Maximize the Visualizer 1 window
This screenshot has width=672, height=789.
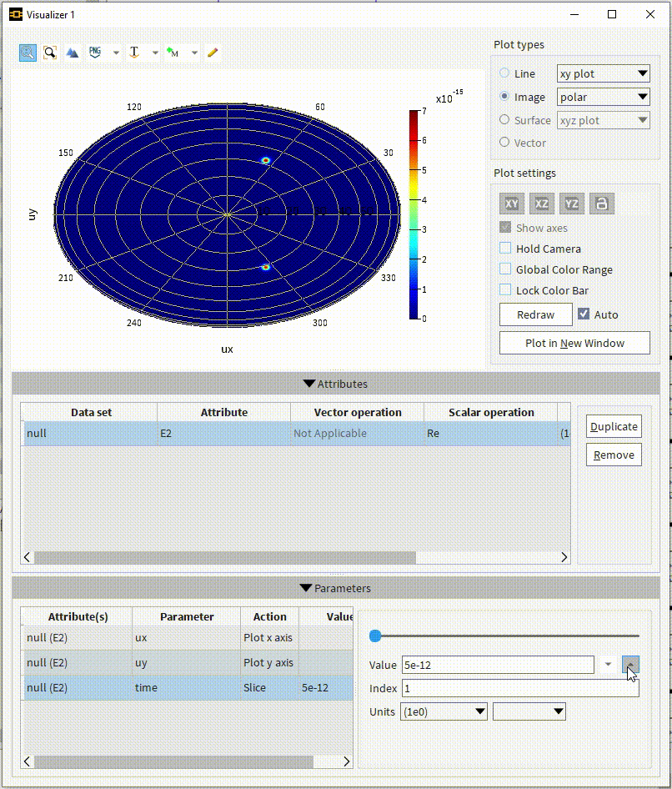tap(612, 14)
